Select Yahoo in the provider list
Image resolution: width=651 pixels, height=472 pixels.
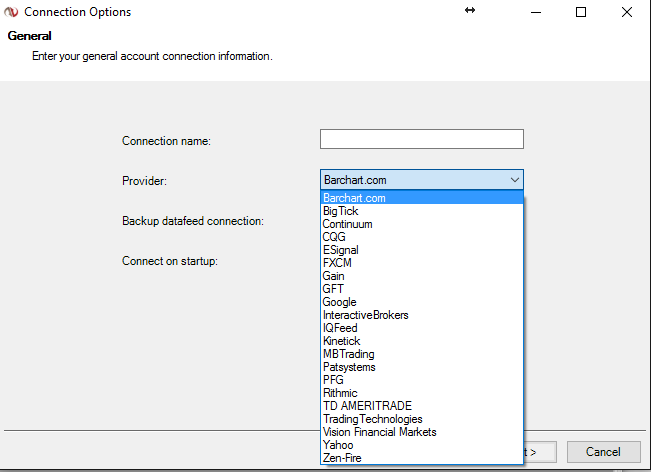tap(422, 445)
